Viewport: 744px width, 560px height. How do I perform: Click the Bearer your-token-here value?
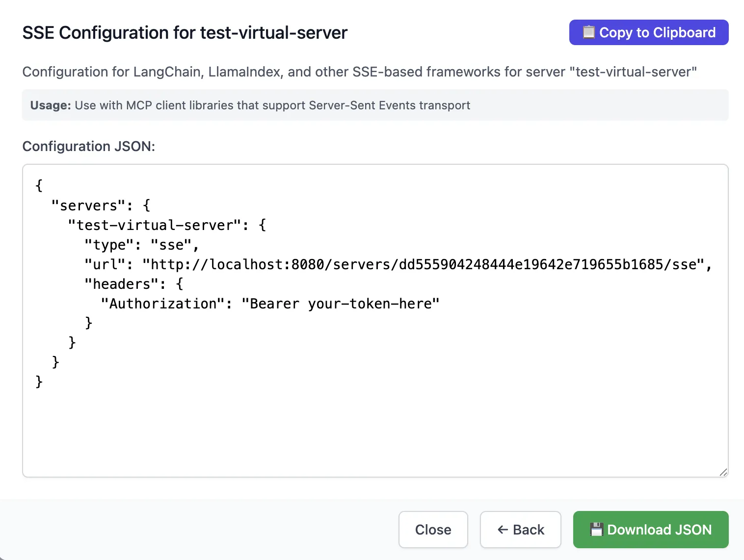340,304
